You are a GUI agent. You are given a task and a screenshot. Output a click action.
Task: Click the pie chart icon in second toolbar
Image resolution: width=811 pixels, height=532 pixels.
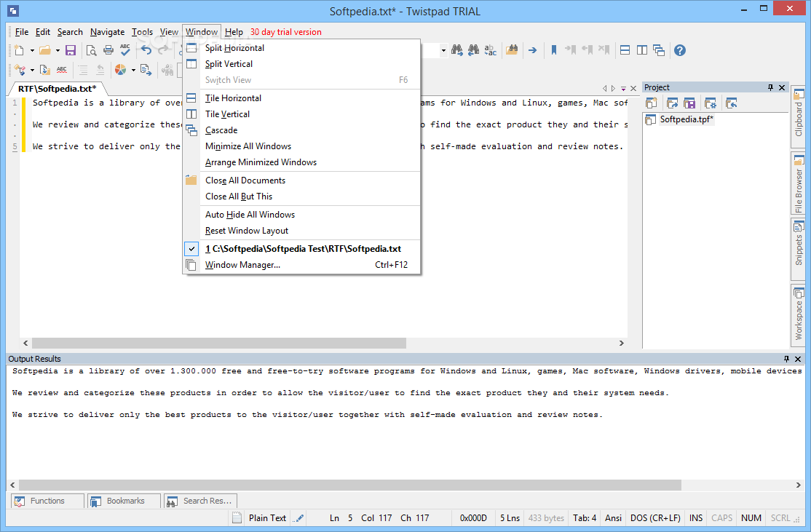[x=121, y=70]
